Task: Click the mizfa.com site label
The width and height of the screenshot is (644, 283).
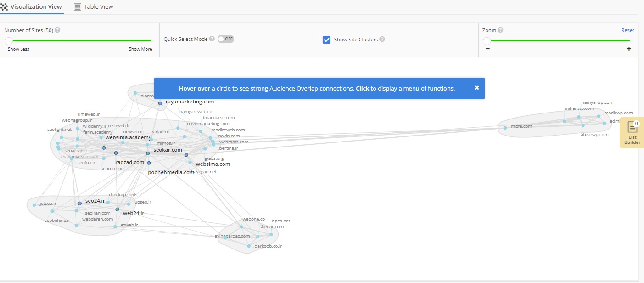Action: click(521, 126)
